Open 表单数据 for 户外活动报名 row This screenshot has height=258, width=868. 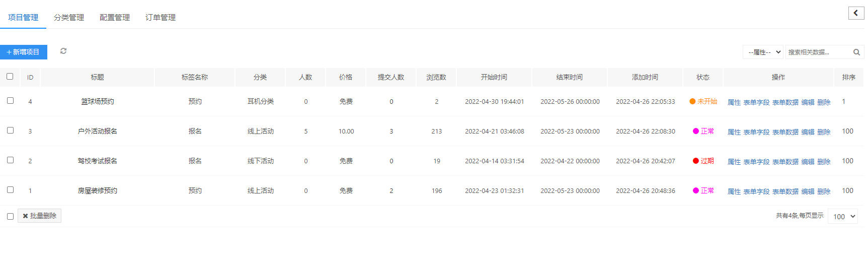click(x=785, y=132)
